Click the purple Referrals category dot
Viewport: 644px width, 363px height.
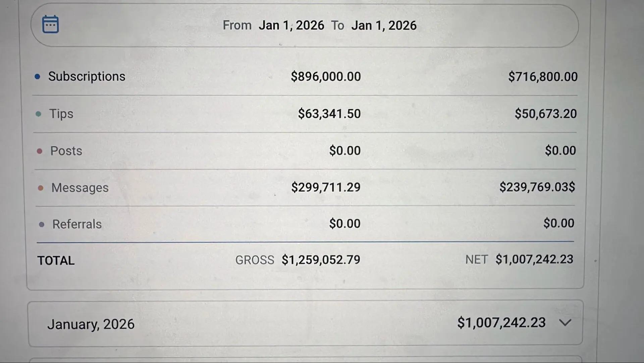pos(42,224)
